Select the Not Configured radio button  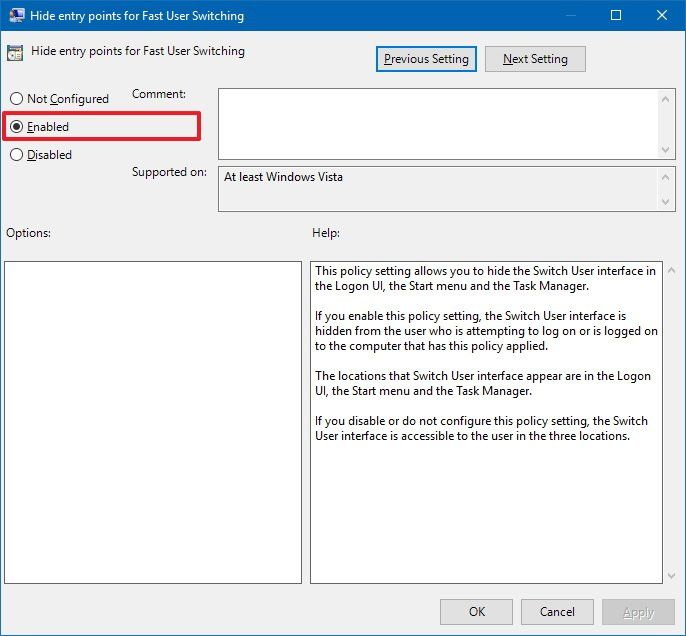point(16,99)
